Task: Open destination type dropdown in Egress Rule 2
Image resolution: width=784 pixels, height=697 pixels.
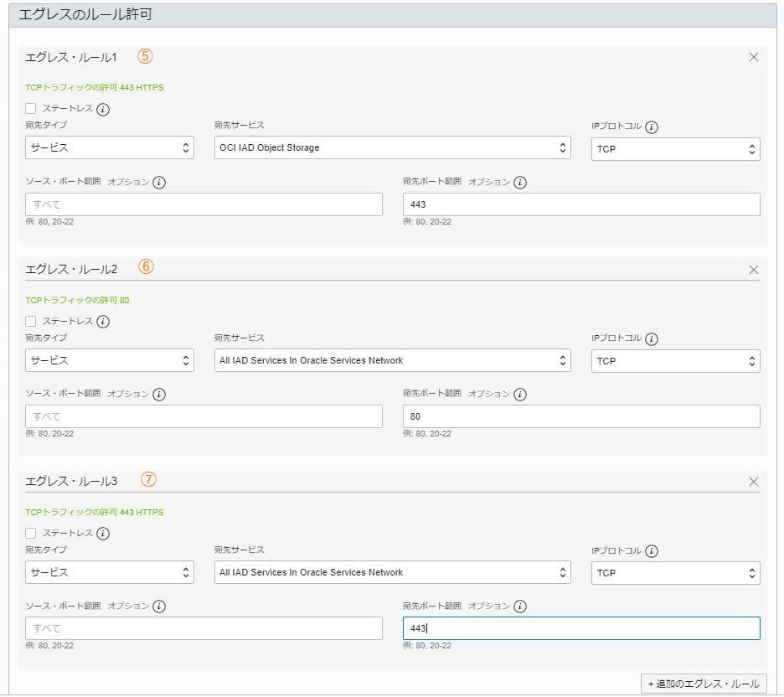Action: tap(110, 360)
